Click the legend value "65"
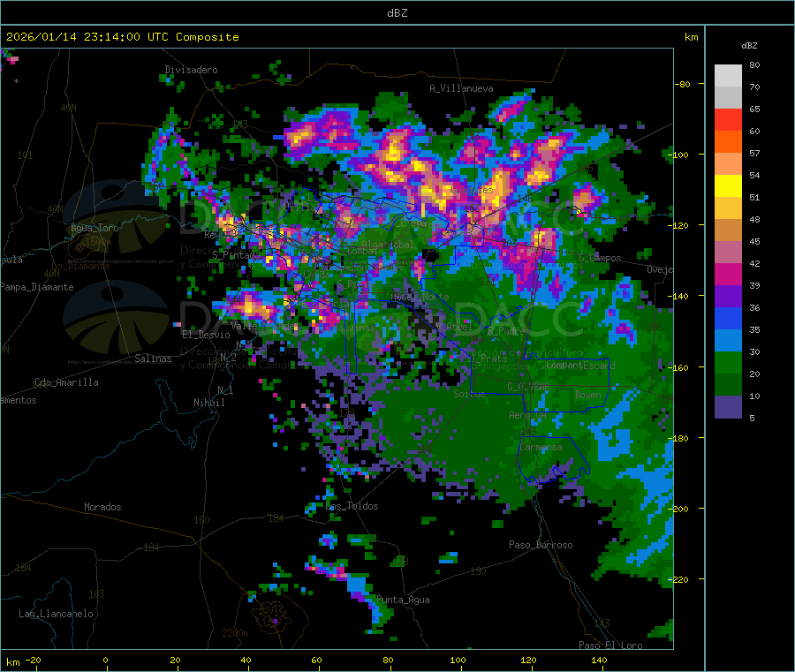 click(754, 109)
